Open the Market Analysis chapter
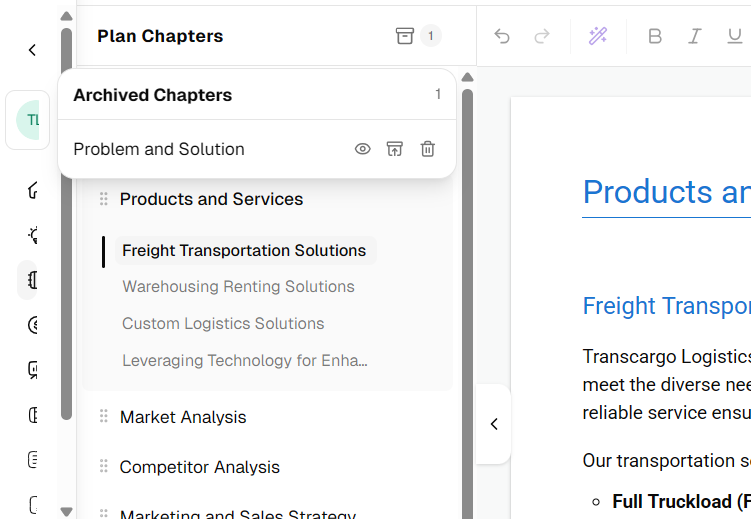 pyautogui.click(x=183, y=417)
